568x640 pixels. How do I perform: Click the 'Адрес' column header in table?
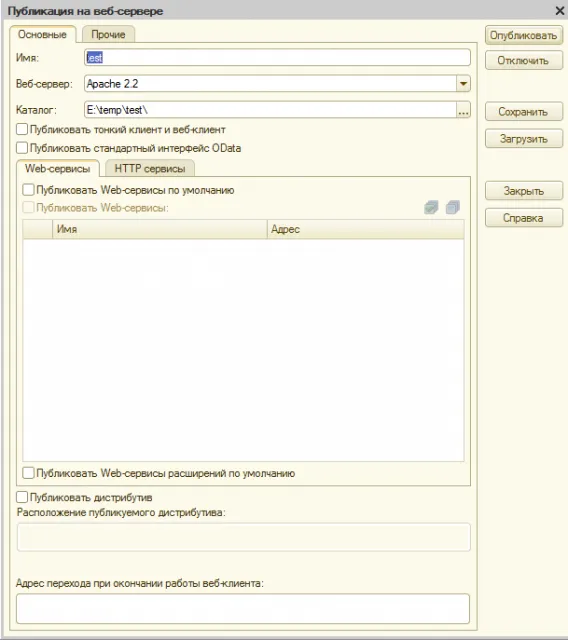(x=366, y=229)
